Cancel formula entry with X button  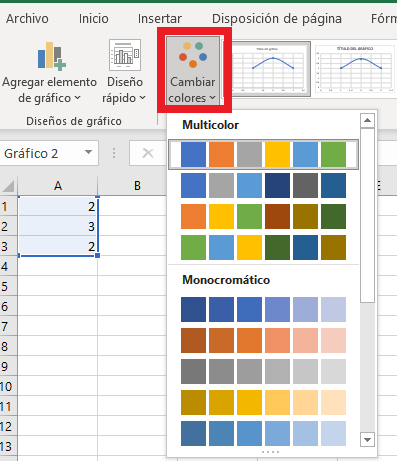pyautogui.click(x=148, y=153)
